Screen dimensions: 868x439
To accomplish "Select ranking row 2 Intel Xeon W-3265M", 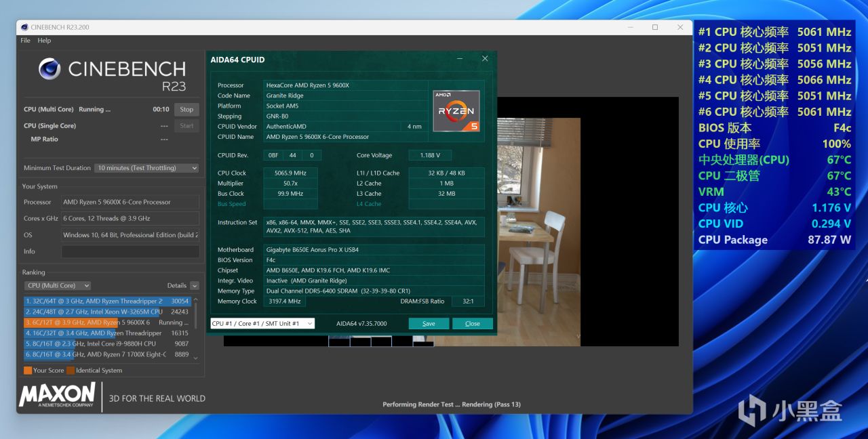I will click(x=107, y=312).
